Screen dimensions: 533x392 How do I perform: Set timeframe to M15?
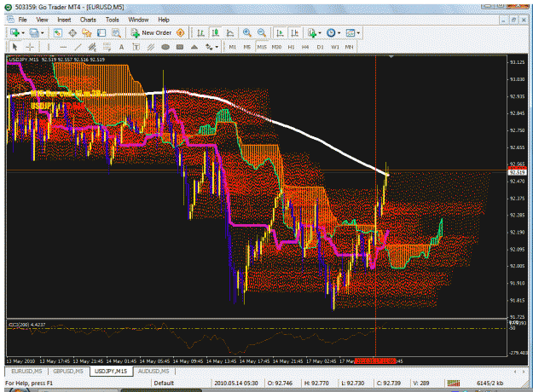(x=262, y=47)
